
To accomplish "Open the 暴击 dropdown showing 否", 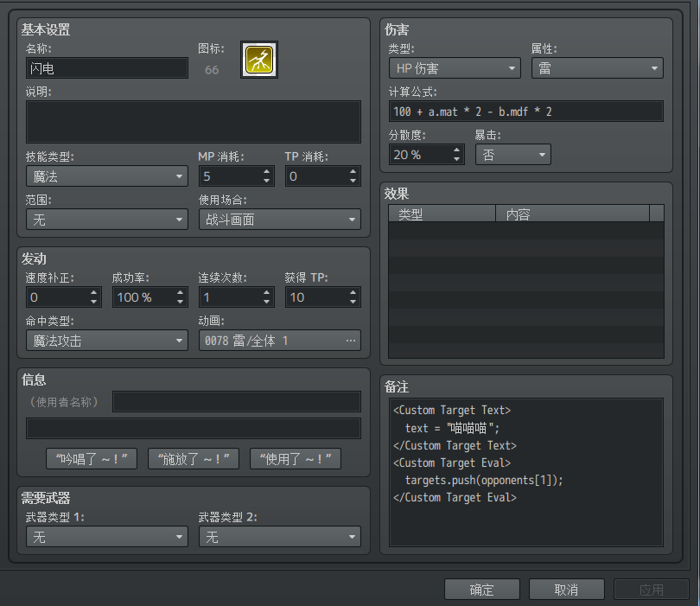I will click(513, 155).
